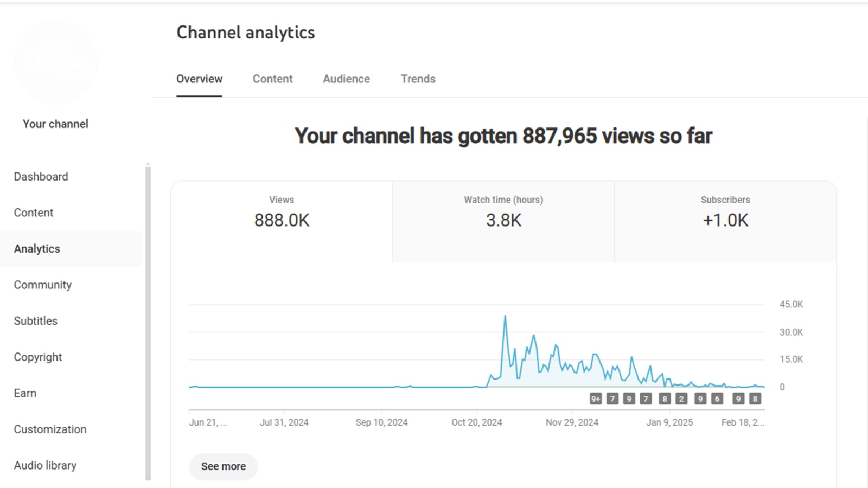The height and width of the screenshot is (488, 868).
Task: Go to Subtitles in the sidebar
Action: tap(35, 321)
